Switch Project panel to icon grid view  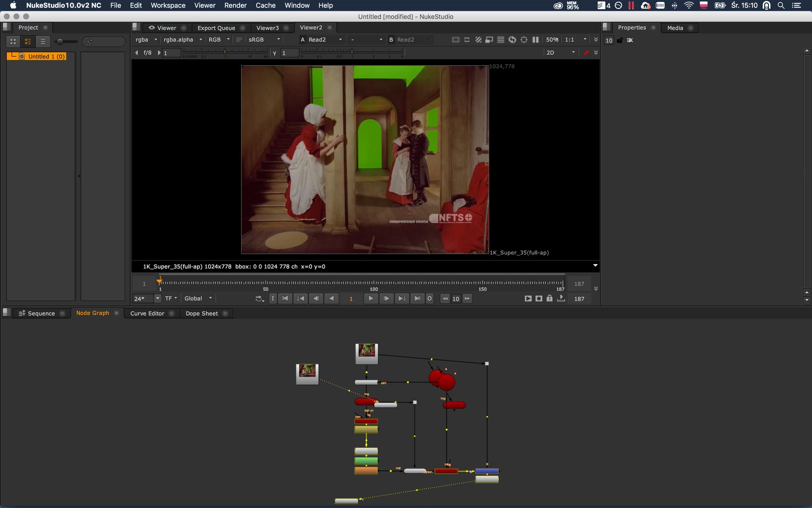[x=13, y=42]
